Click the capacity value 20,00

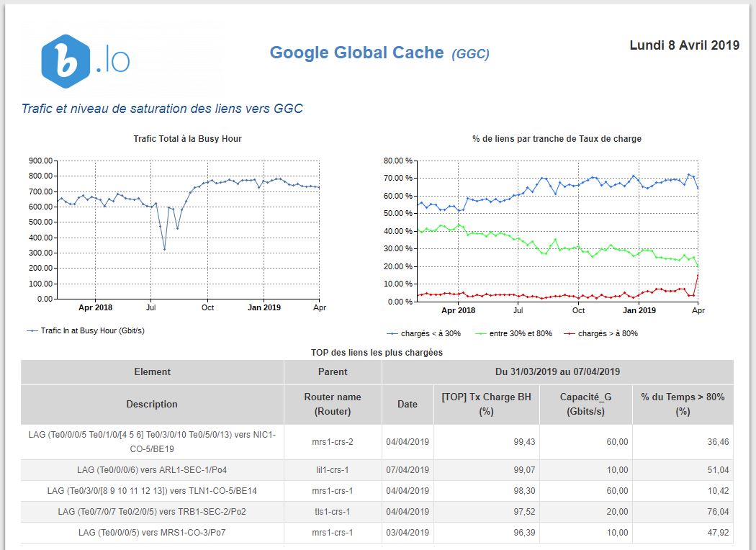click(x=617, y=511)
